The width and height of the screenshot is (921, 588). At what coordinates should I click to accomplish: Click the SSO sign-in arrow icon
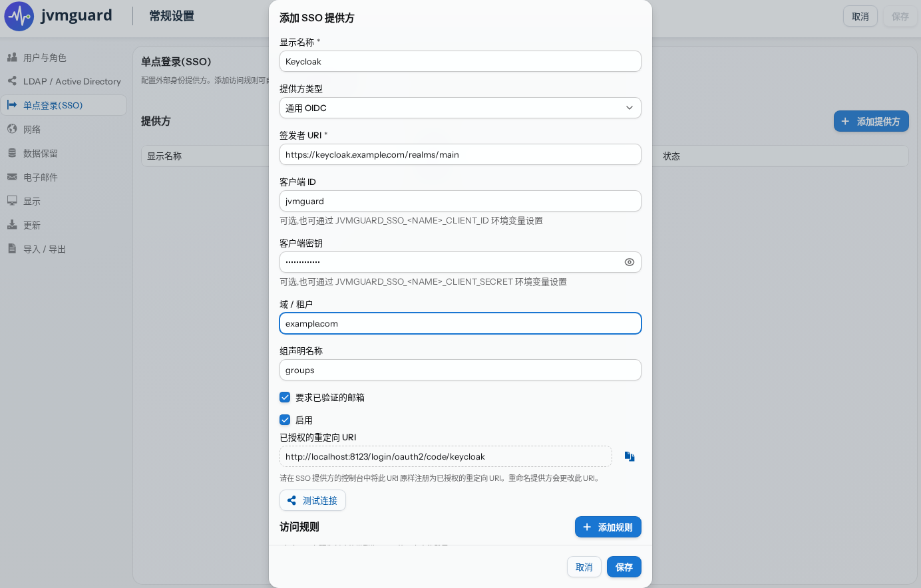(12, 105)
